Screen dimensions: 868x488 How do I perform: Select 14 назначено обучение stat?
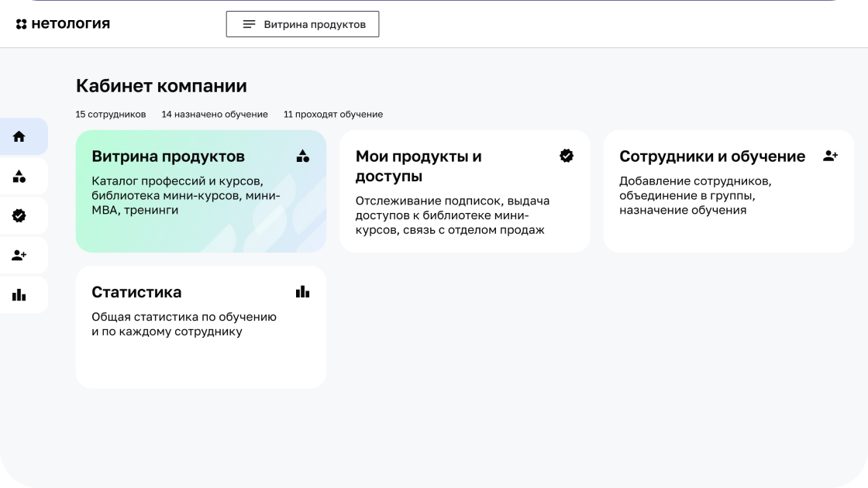(215, 115)
